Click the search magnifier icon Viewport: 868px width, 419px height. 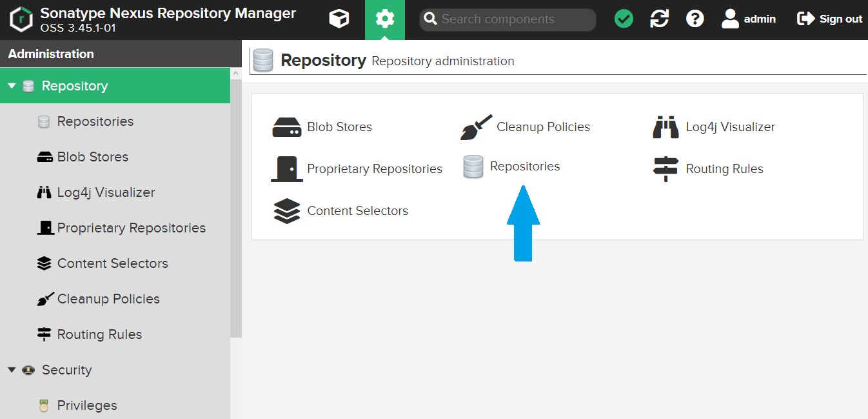tap(430, 19)
